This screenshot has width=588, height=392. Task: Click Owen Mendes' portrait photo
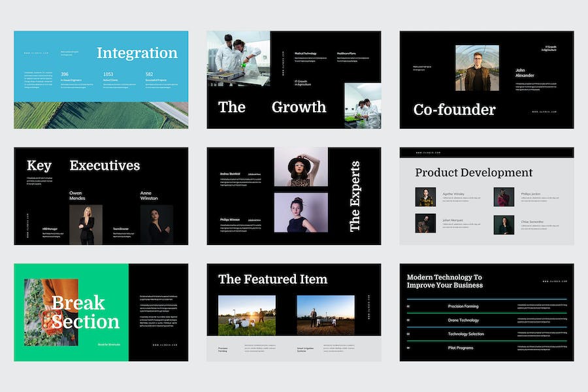coord(86,225)
